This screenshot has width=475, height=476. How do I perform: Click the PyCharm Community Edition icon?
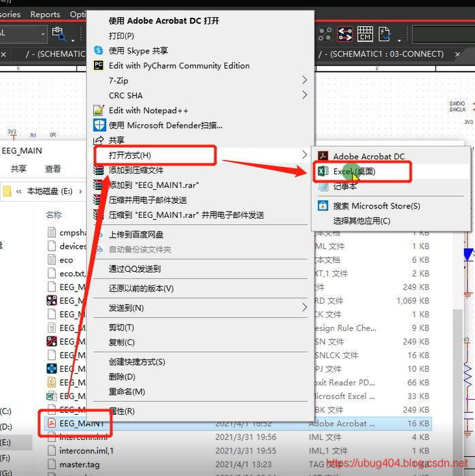click(98, 65)
